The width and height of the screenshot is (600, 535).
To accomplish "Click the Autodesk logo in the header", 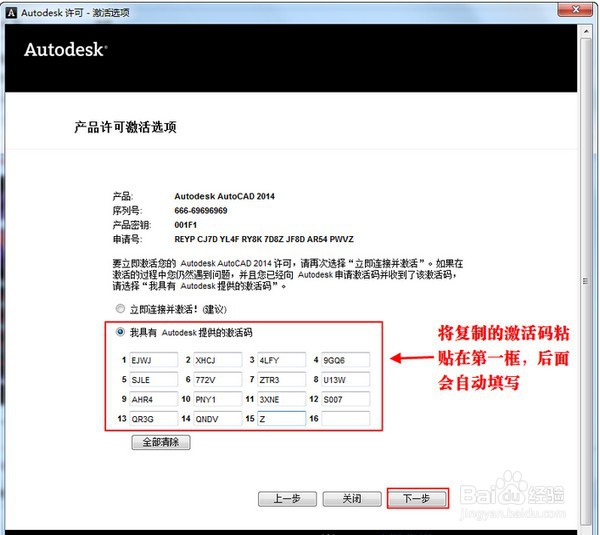I will [x=65, y=50].
